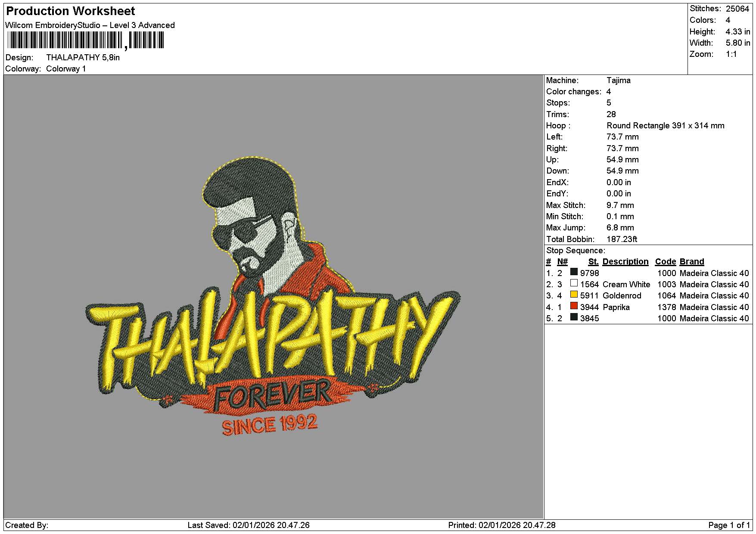Click the 'Brand' column header

point(692,262)
